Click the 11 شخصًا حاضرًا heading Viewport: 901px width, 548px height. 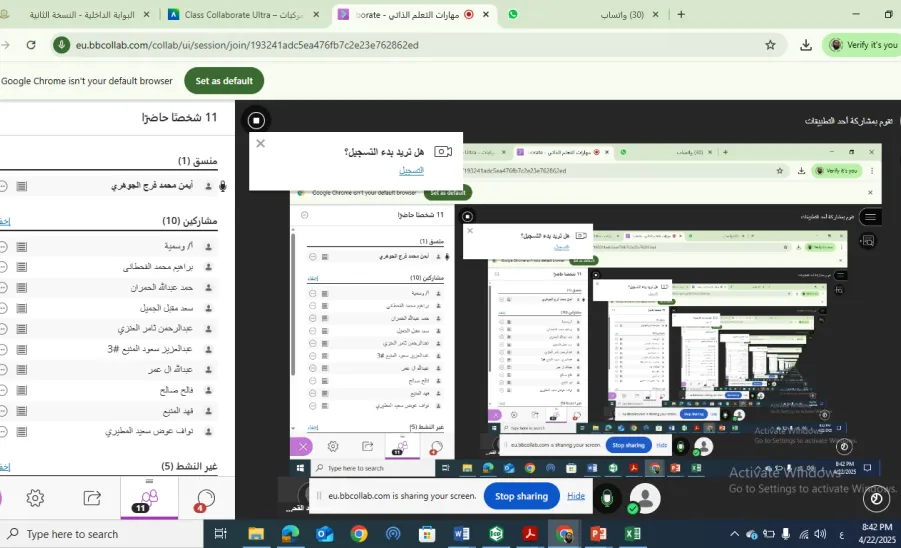[179, 117]
